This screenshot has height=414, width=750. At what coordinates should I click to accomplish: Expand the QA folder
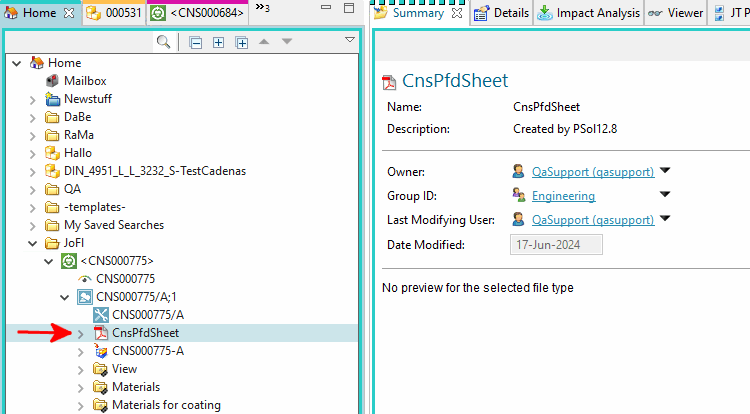pyautogui.click(x=33, y=190)
